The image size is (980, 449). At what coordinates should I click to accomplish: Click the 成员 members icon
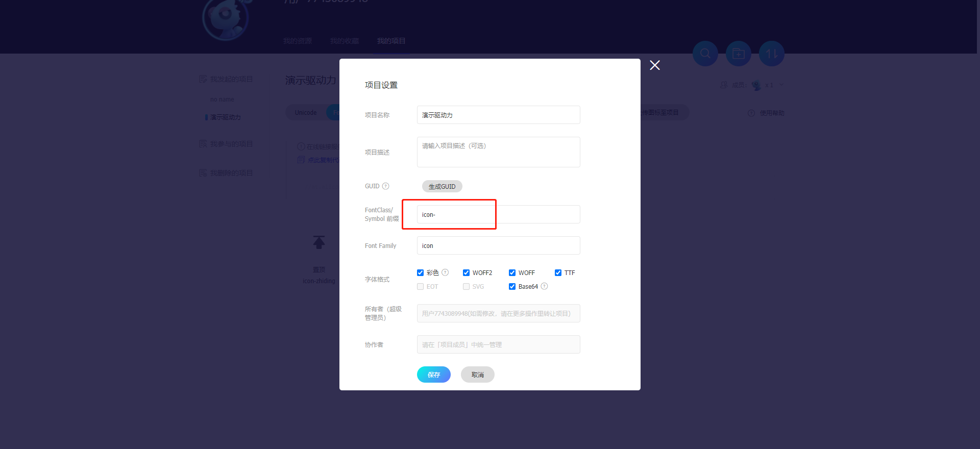724,85
